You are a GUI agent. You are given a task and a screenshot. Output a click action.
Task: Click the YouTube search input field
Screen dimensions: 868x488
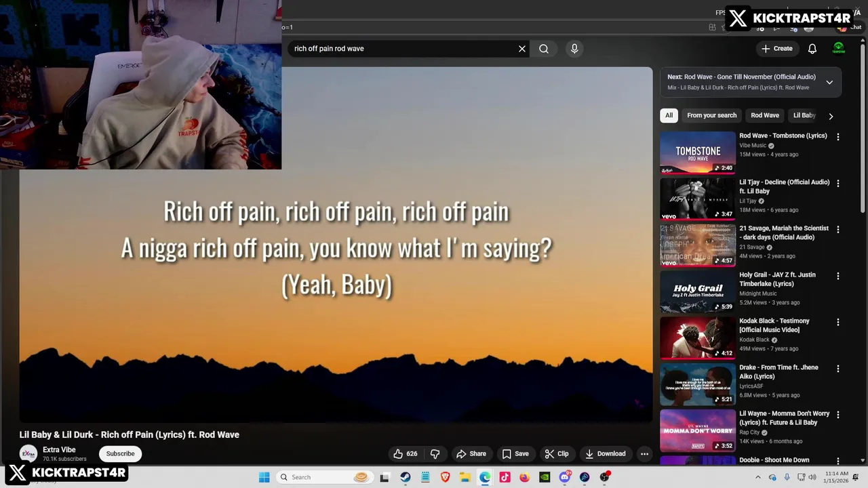point(403,49)
